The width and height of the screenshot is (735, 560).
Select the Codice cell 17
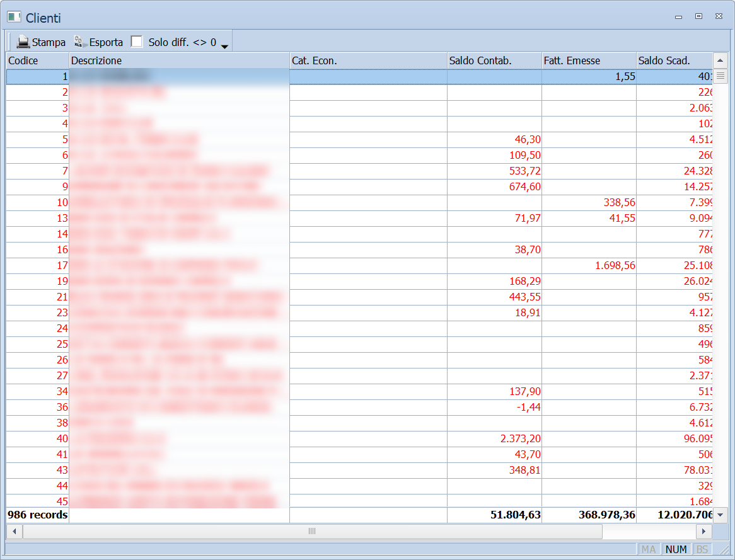click(37, 266)
